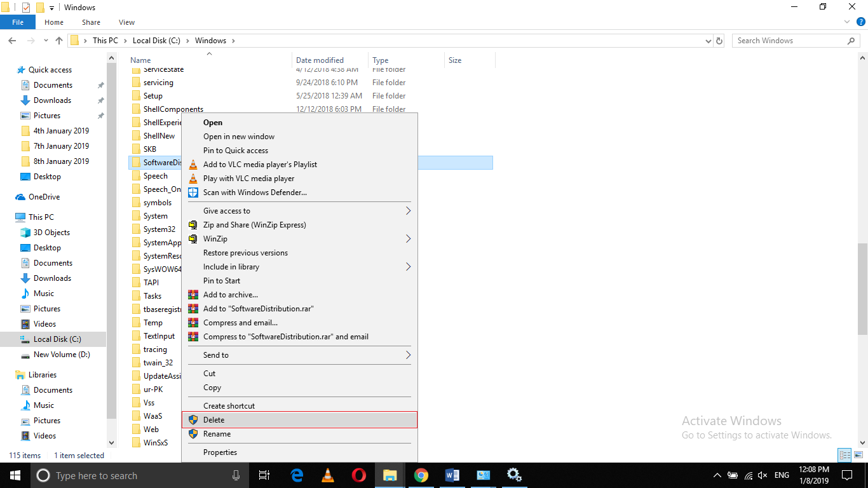Open Microsoft Word from the taskbar

452,475
